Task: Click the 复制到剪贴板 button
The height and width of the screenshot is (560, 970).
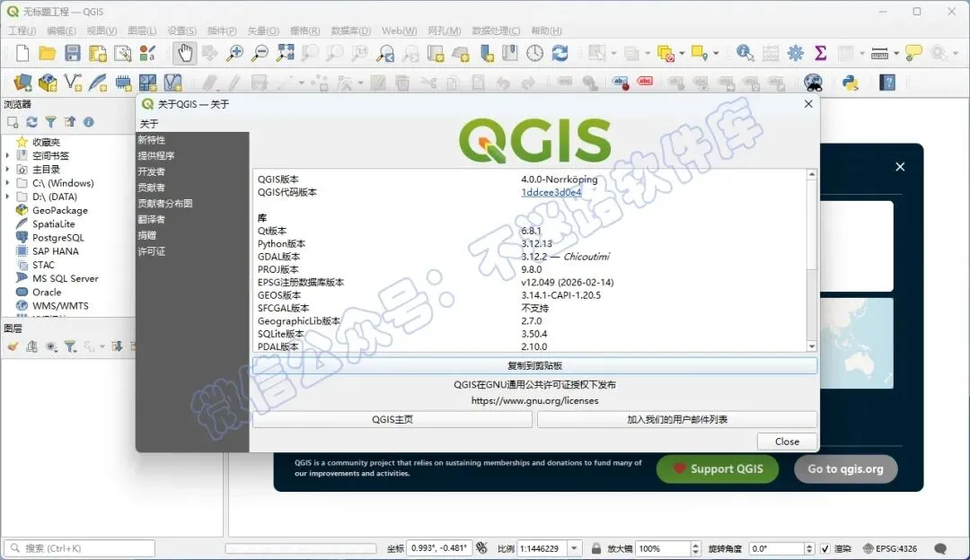Action: (534, 365)
